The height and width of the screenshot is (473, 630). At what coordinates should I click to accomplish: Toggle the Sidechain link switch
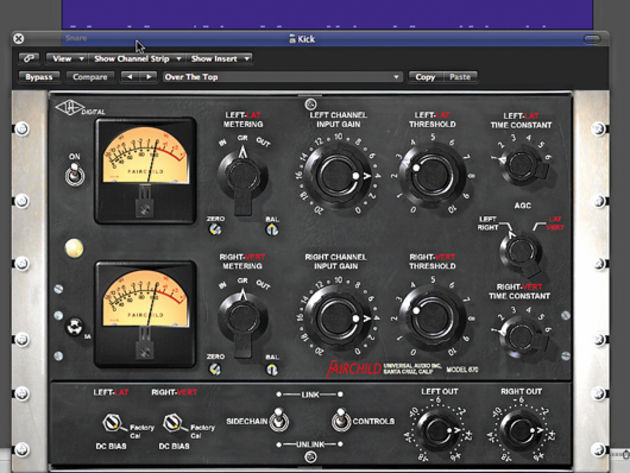coord(278,420)
